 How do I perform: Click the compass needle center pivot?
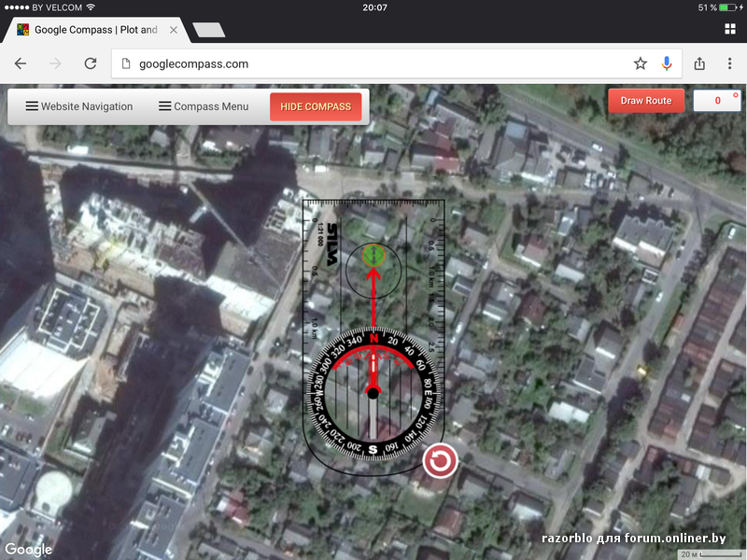pos(373,393)
